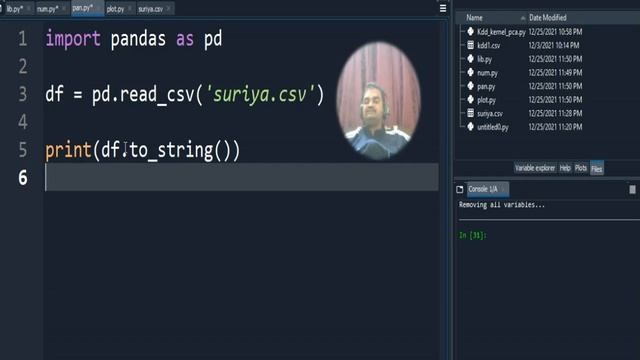Click 'pandas' in the import statement

(138, 39)
